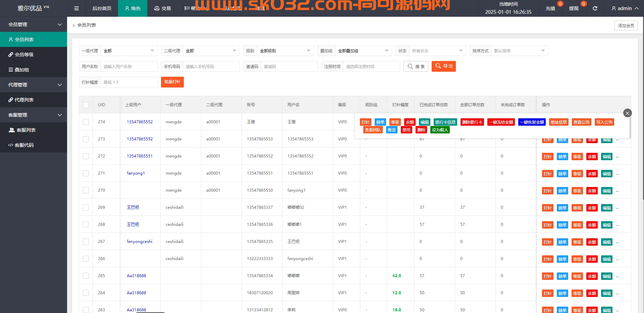Open the 级别 level dropdown
The height and width of the screenshot is (313, 644).
tap(285, 51)
